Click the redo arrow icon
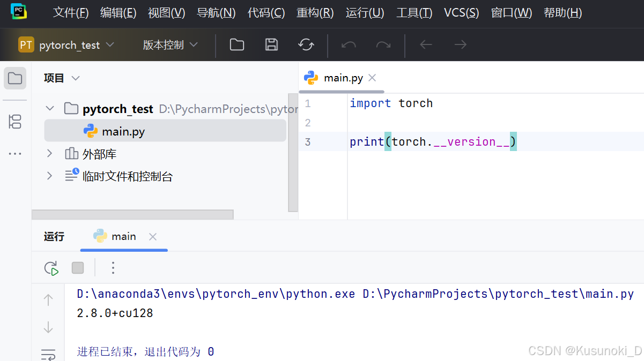This screenshot has height=361, width=644. [x=383, y=45]
